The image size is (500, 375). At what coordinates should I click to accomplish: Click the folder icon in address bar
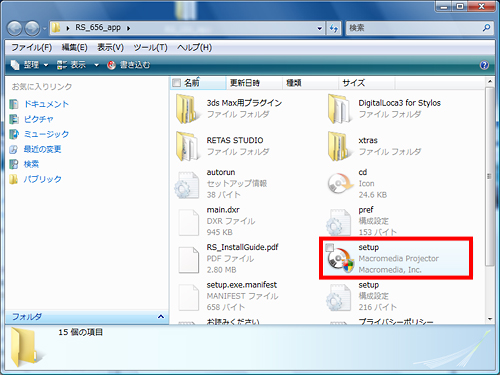coord(56,28)
